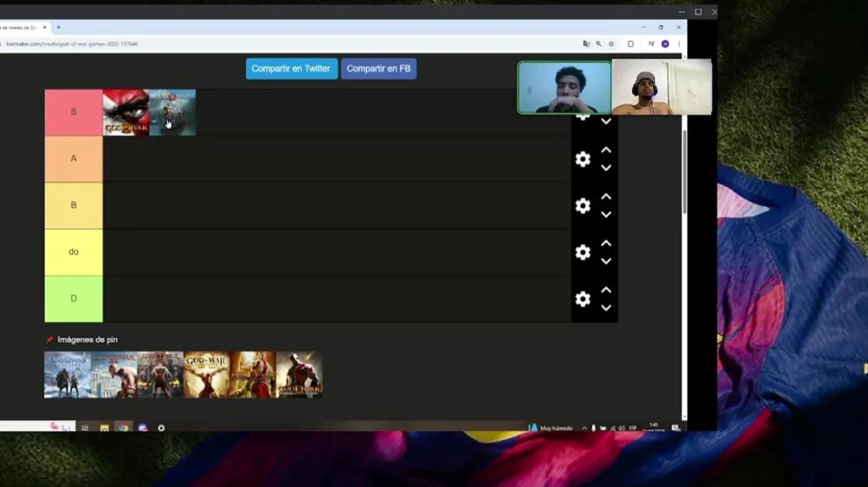Move the 'do' tier row down
This screenshot has width=868, height=487.
606,261
